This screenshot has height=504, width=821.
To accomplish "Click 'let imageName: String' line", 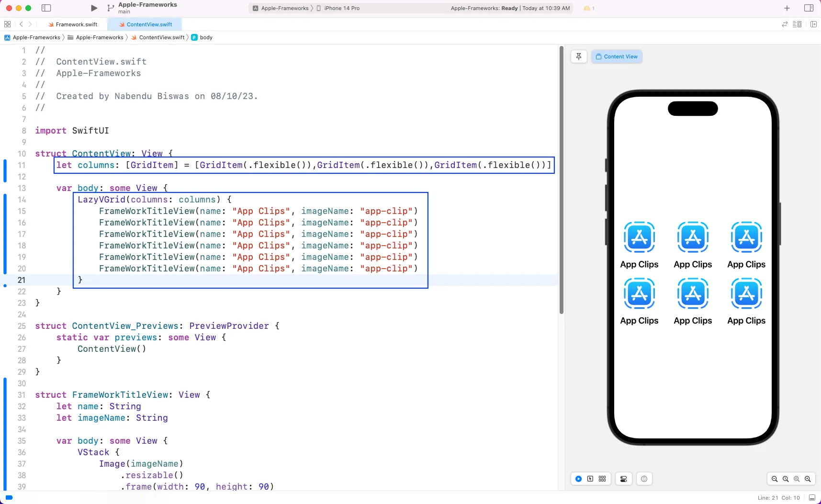I will 112,418.
